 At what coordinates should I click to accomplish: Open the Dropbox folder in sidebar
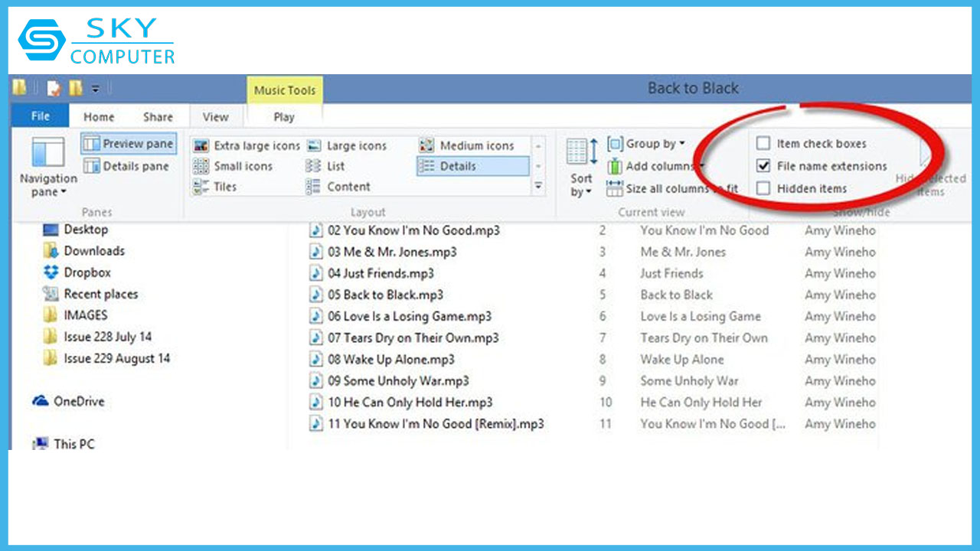(87, 272)
